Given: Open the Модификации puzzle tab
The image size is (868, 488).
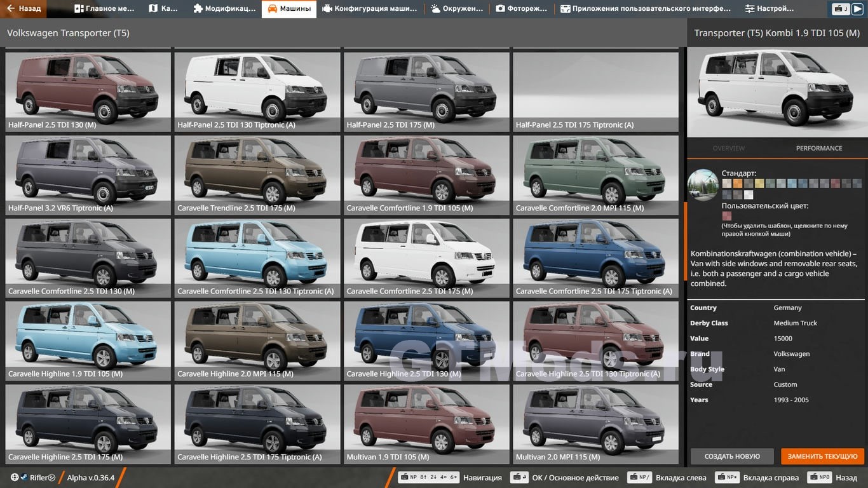Looking at the screenshot, I should coord(224,9).
